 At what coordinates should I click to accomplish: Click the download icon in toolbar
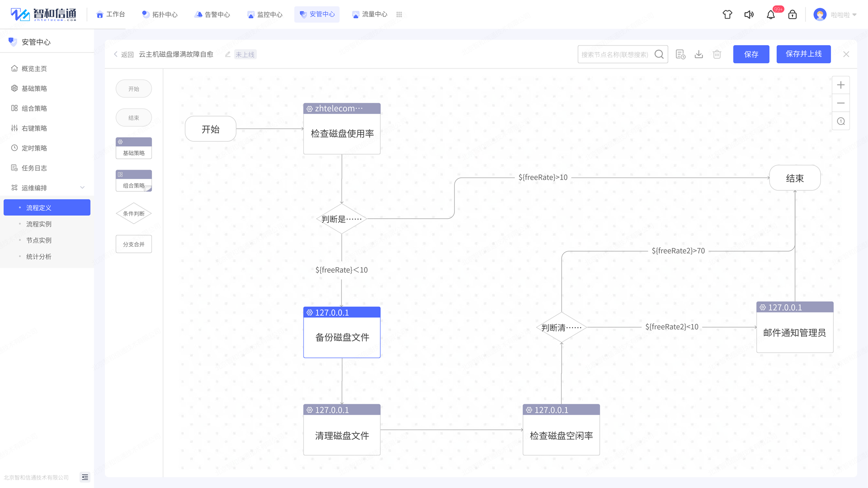[699, 54]
